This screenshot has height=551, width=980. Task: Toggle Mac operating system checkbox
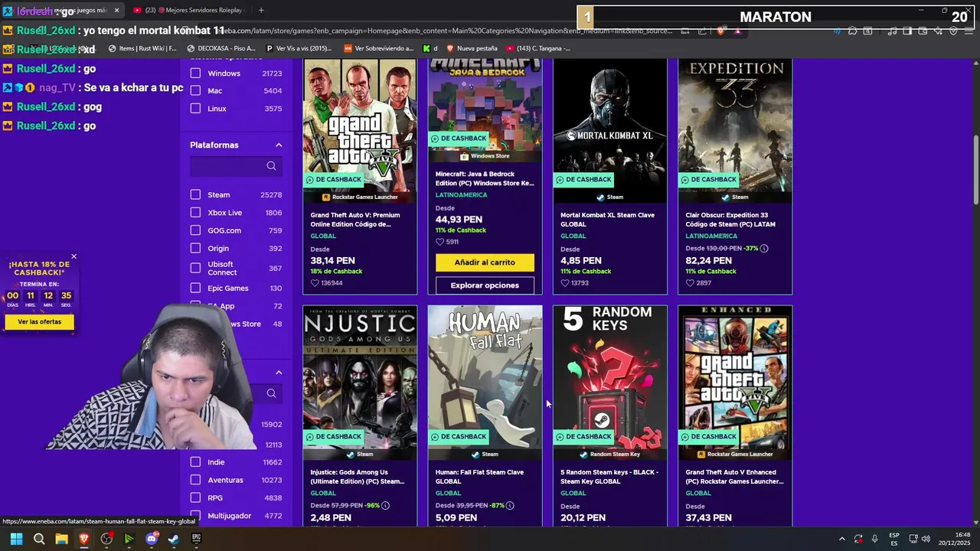click(x=195, y=91)
